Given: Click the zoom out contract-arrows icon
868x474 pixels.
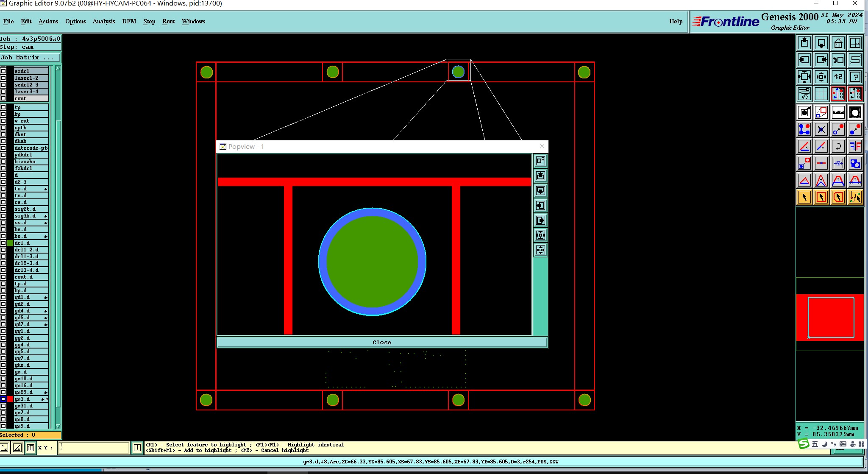Looking at the screenshot, I should point(821,77).
